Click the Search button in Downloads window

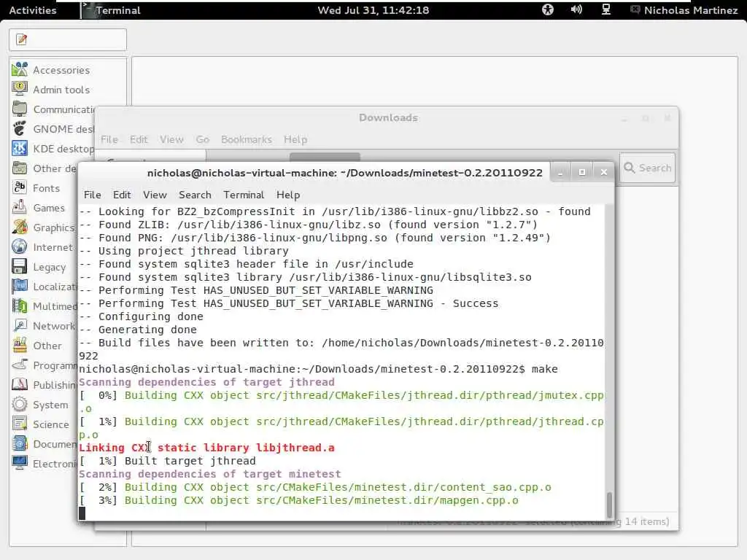pyautogui.click(x=648, y=168)
